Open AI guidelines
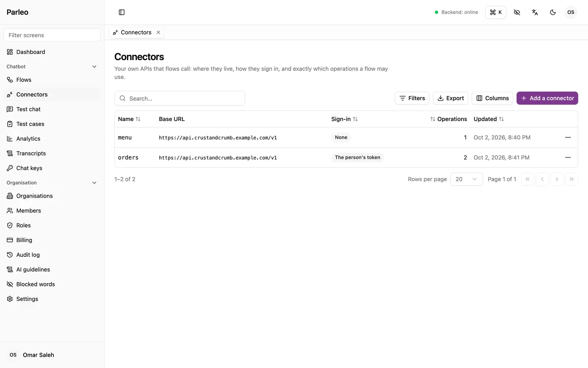 click(52, 269)
